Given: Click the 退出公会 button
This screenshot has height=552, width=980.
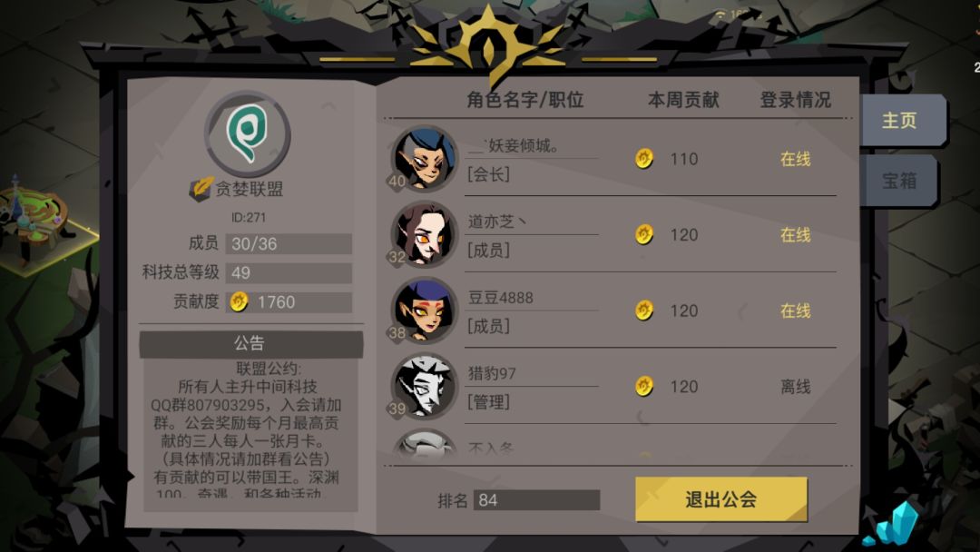Looking at the screenshot, I should tap(721, 498).
